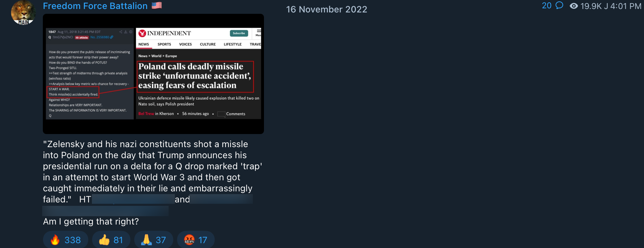Open the lion profile avatar

pyautogui.click(x=23, y=12)
